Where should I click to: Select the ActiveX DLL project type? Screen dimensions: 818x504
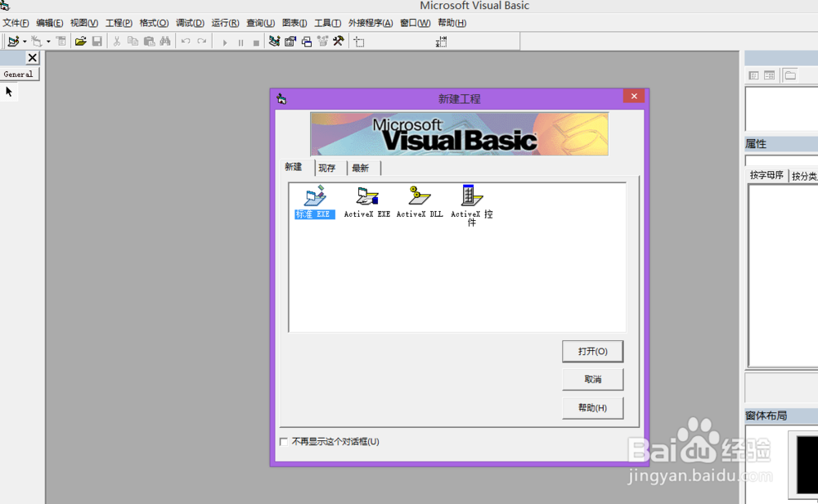(x=420, y=202)
